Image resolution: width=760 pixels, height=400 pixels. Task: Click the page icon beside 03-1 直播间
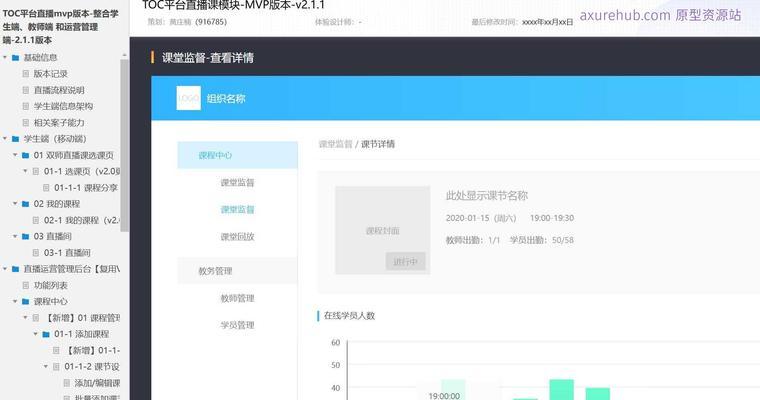click(36, 253)
